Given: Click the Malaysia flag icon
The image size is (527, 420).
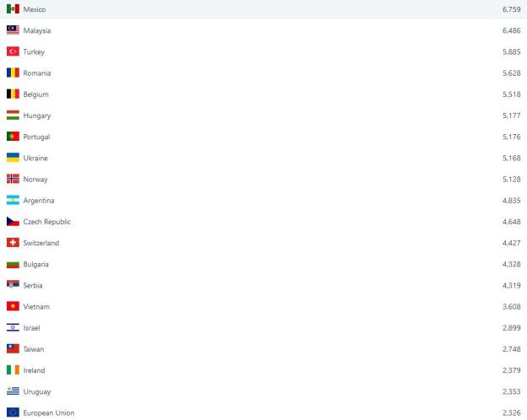Looking at the screenshot, I should coord(13,30).
